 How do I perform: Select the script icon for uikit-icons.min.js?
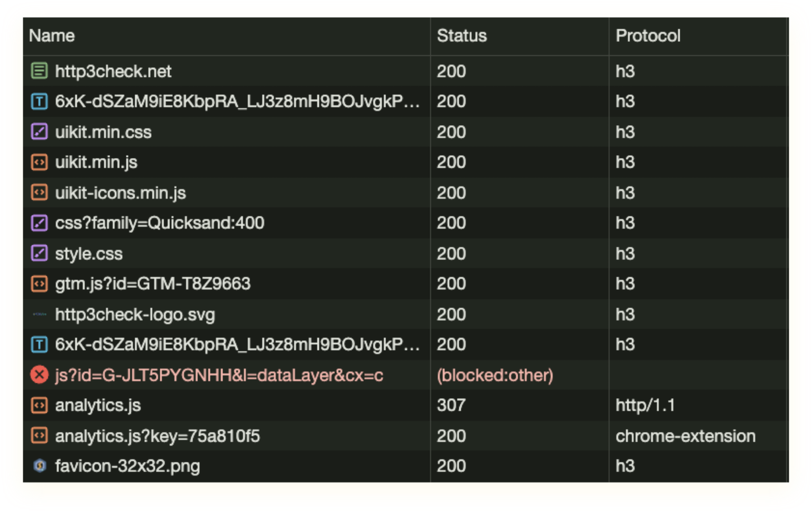(40, 193)
